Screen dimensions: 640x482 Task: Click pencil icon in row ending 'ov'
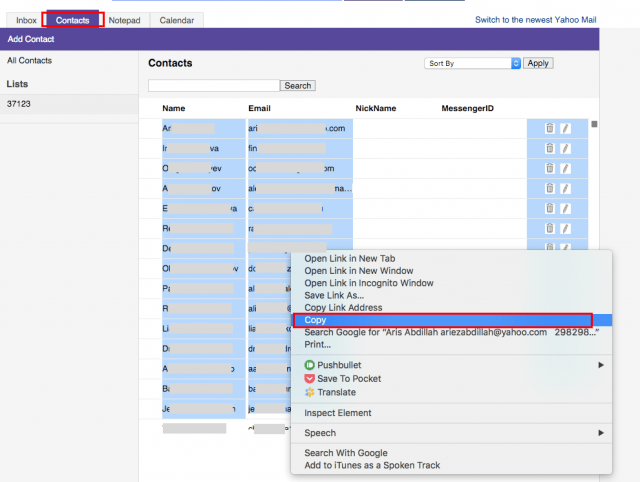click(565, 188)
